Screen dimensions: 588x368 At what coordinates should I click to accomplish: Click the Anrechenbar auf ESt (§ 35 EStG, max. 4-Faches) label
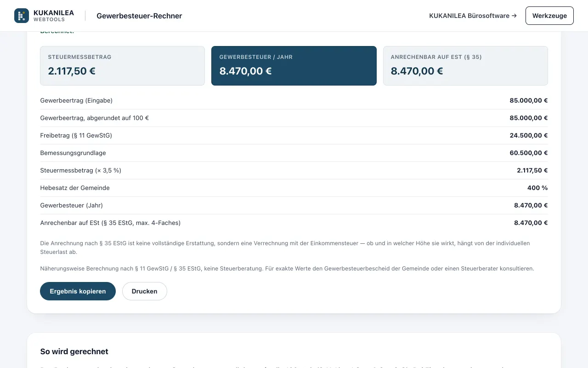pyautogui.click(x=110, y=223)
